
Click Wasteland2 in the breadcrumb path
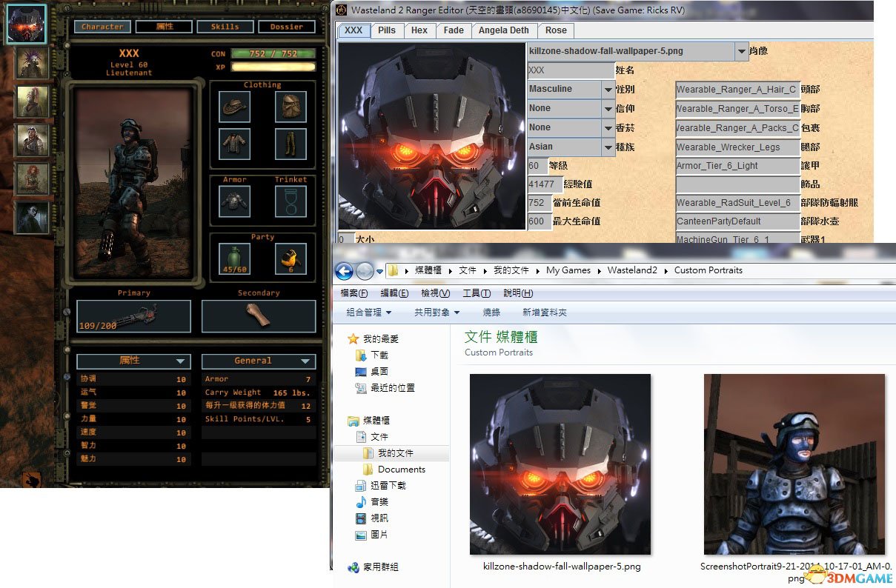(x=632, y=270)
